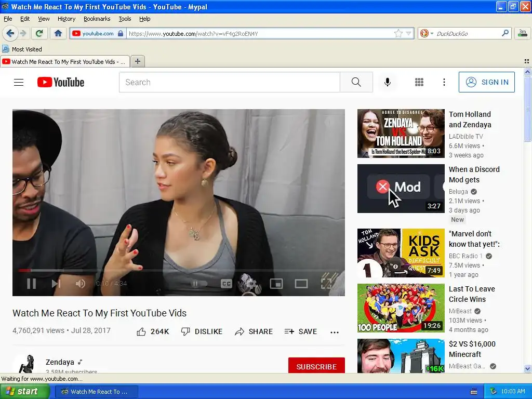This screenshot has width=532, height=399.
Task: Click the browser URL address field
Action: tap(260, 33)
